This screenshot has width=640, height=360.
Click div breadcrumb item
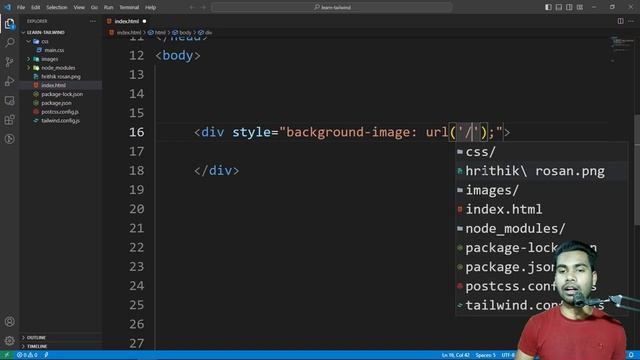click(205, 33)
